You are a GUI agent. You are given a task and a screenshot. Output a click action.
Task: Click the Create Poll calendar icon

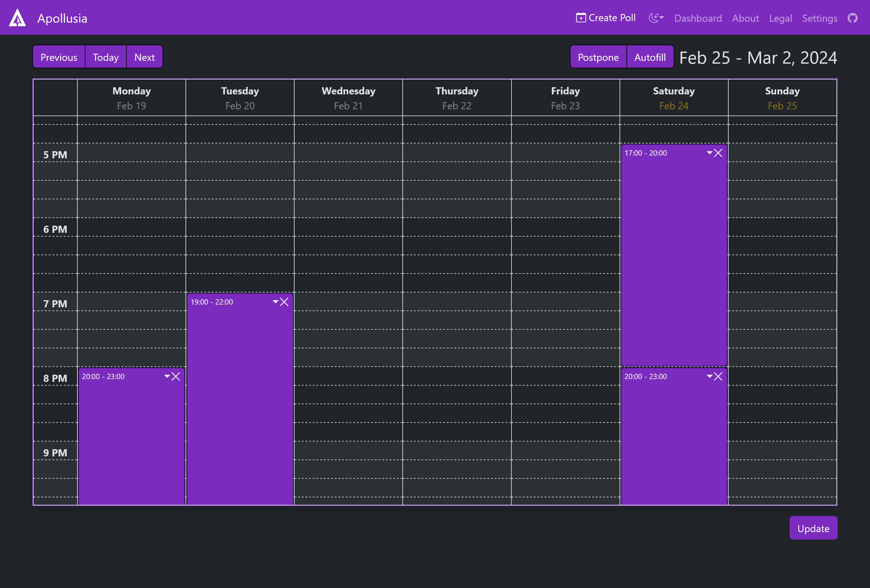pyautogui.click(x=581, y=18)
